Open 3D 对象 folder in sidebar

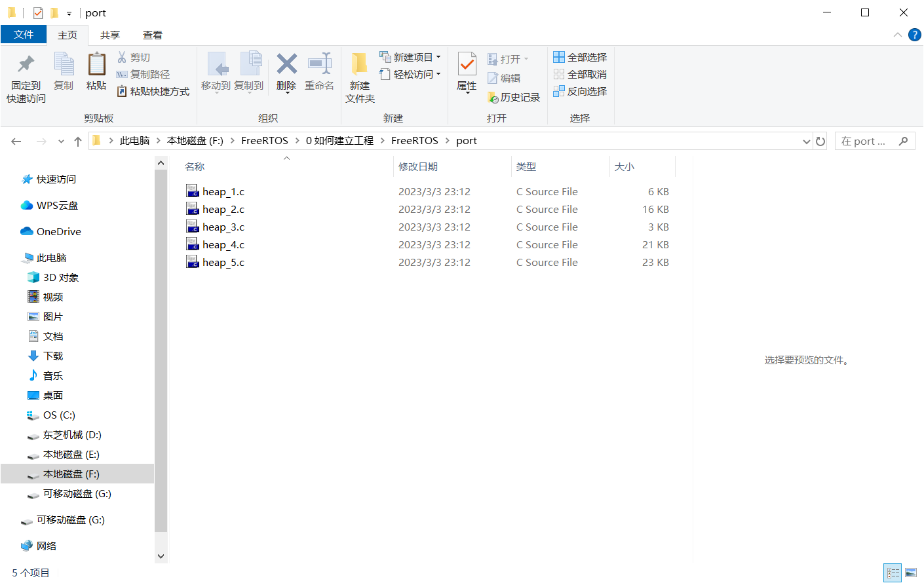click(x=53, y=278)
